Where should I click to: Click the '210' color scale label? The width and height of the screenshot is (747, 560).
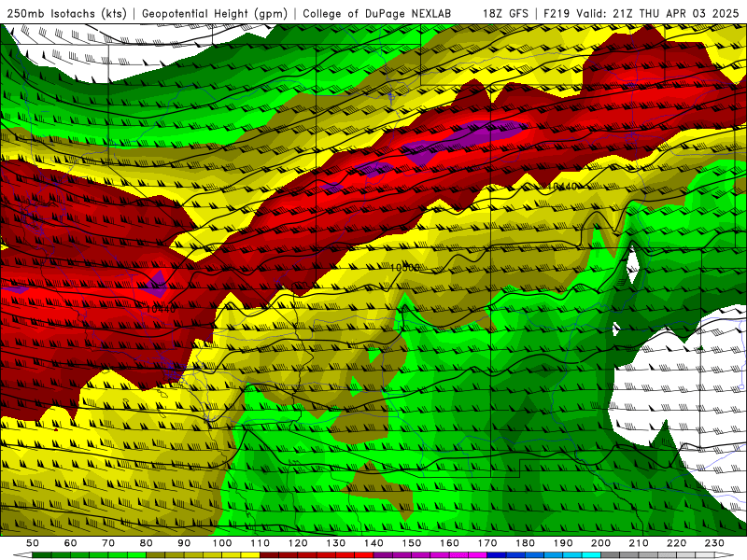[639, 543]
